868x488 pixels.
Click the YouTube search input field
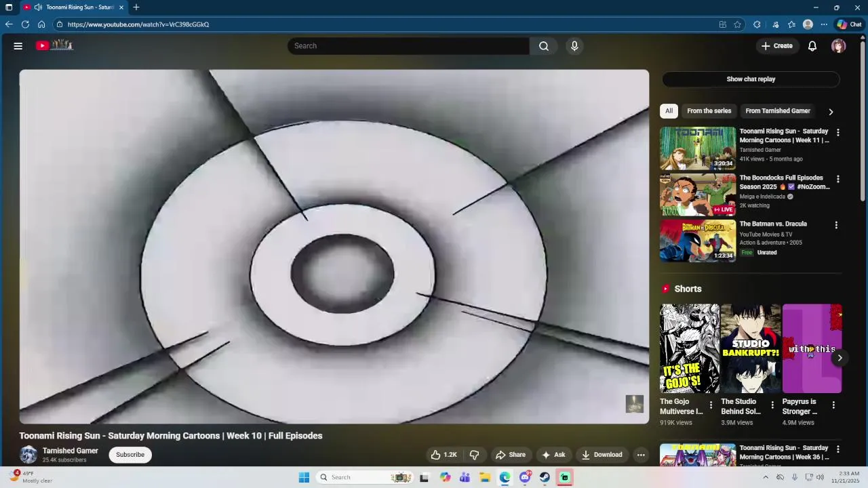(408, 46)
